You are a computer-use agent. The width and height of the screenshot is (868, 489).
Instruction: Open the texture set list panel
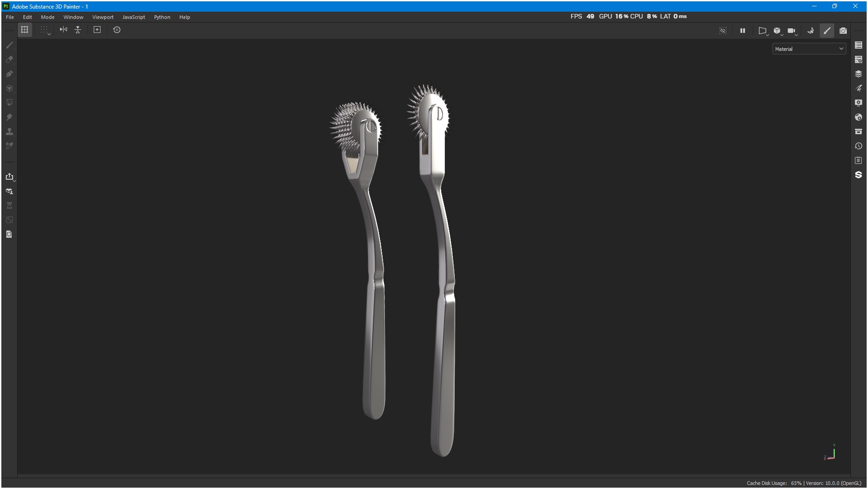tap(859, 45)
